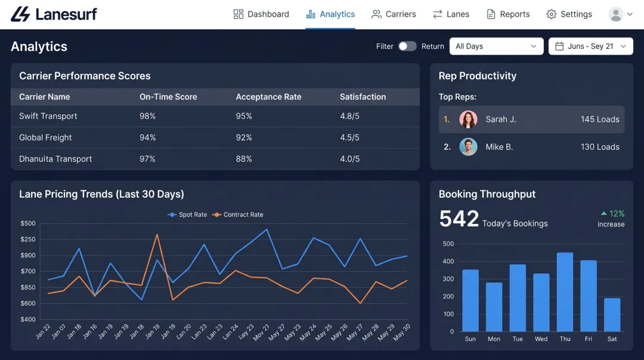
Task: Sort by On-Time Score column header
Action: coord(168,97)
